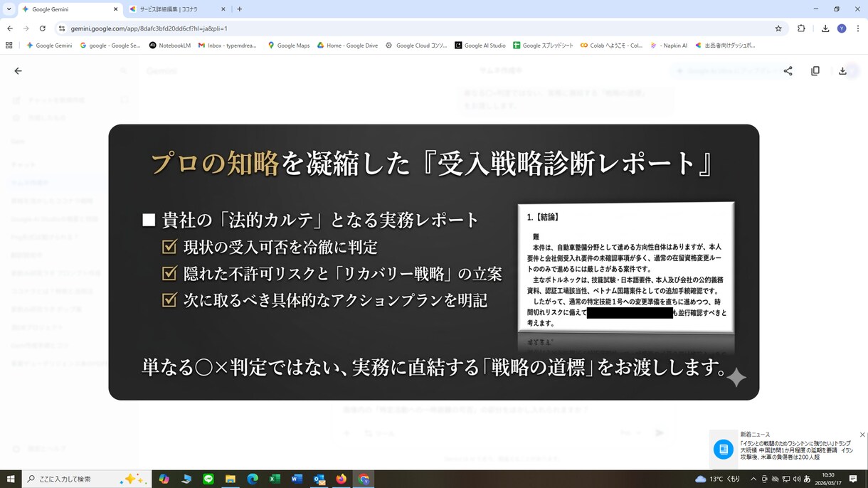Open the volume control in tray
This screenshot has width=868, height=488.
(796, 479)
